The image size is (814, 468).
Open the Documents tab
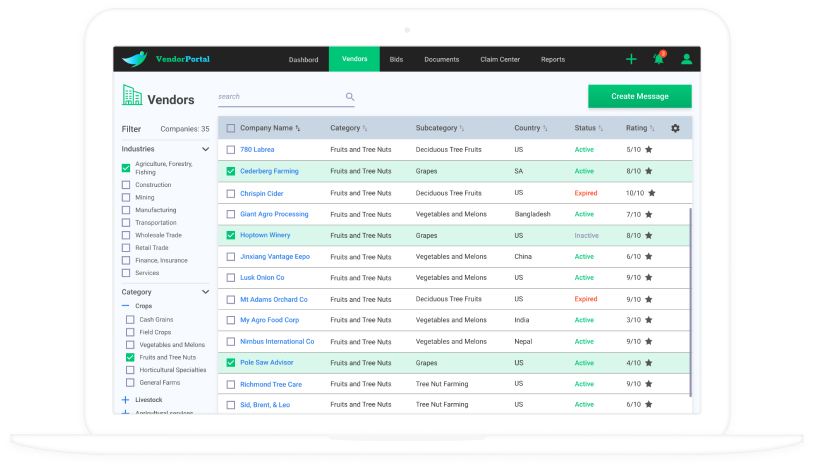pos(442,60)
